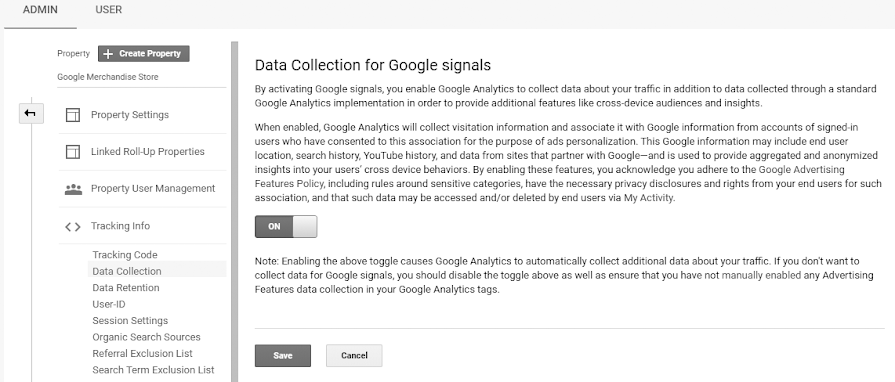895x382 pixels.
Task: Select the ADMIN tab
Action: click(40, 10)
